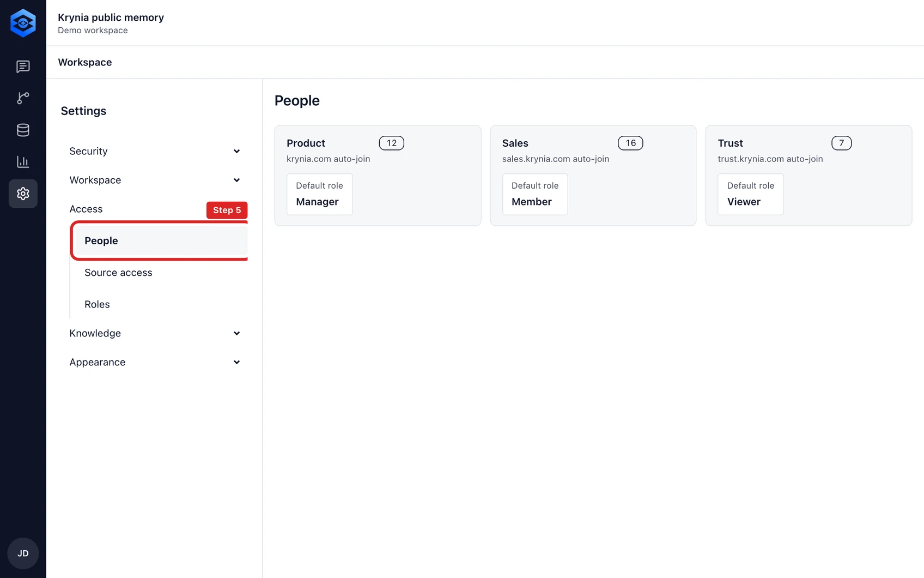Open the JD user avatar
924x578 pixels.
[x=23, y=553]
